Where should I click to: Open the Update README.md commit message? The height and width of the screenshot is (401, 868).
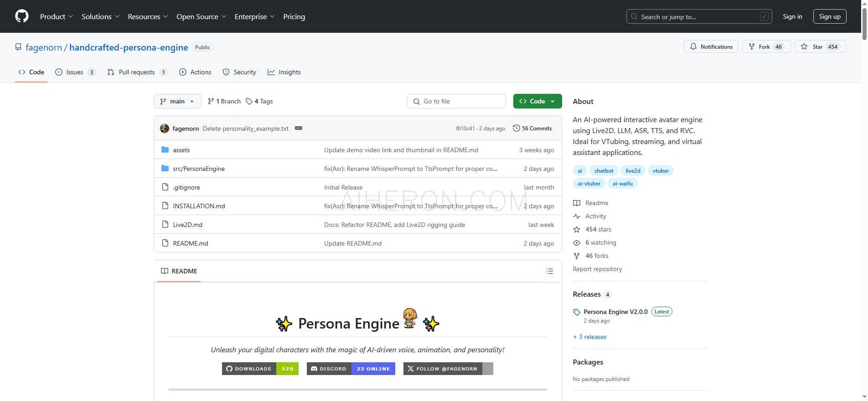coord(353,243)
